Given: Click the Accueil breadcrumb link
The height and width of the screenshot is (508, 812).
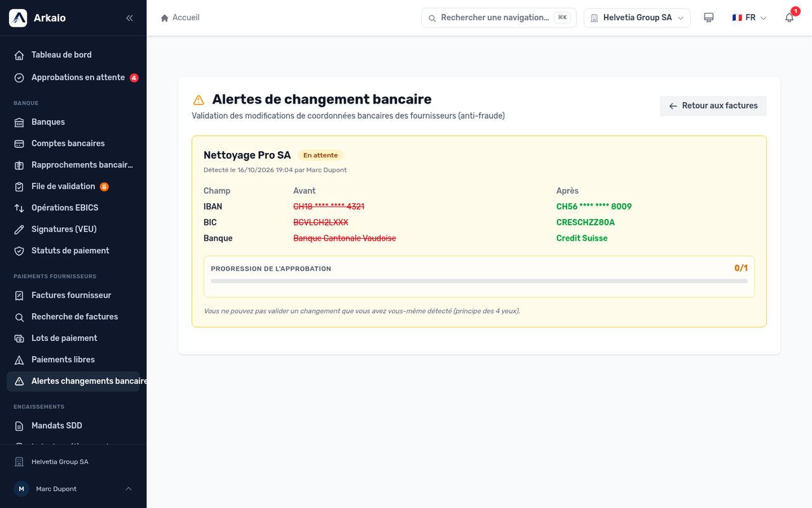Looking at the screenshot, I should tap(186, 18).
